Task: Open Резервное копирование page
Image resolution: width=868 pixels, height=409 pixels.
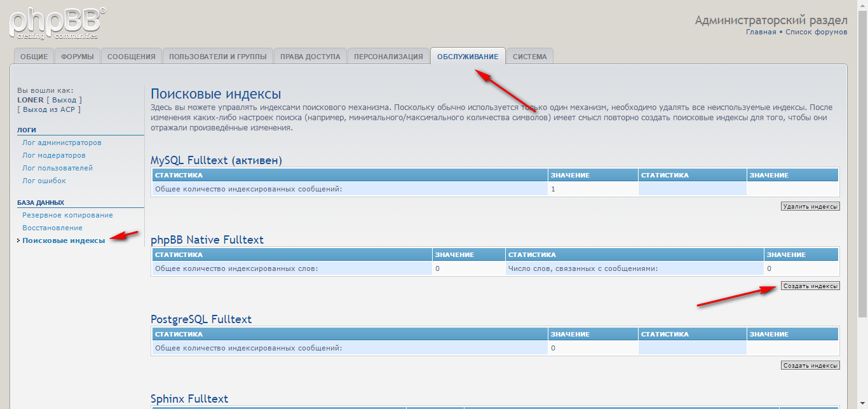Action: (67, 215)
